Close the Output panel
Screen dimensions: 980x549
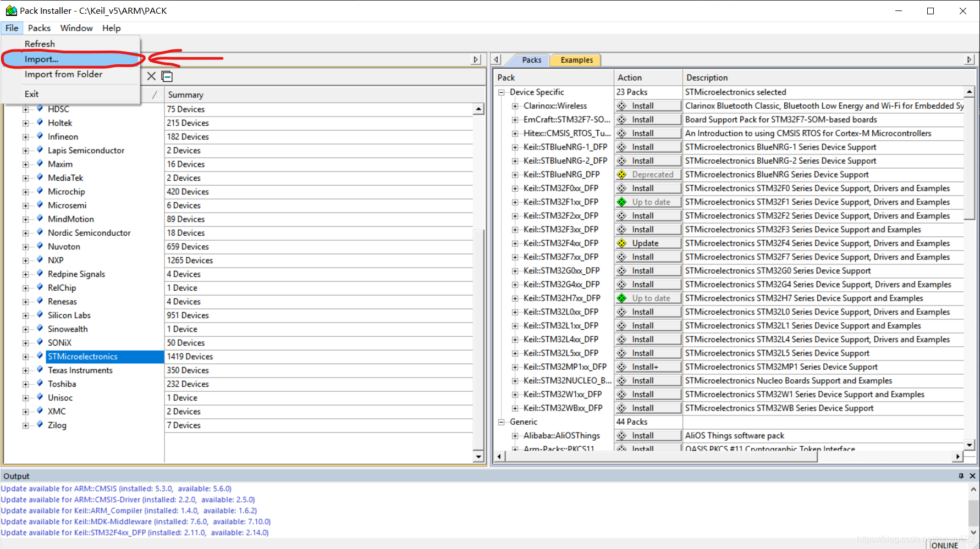click(x=972, y=476)
